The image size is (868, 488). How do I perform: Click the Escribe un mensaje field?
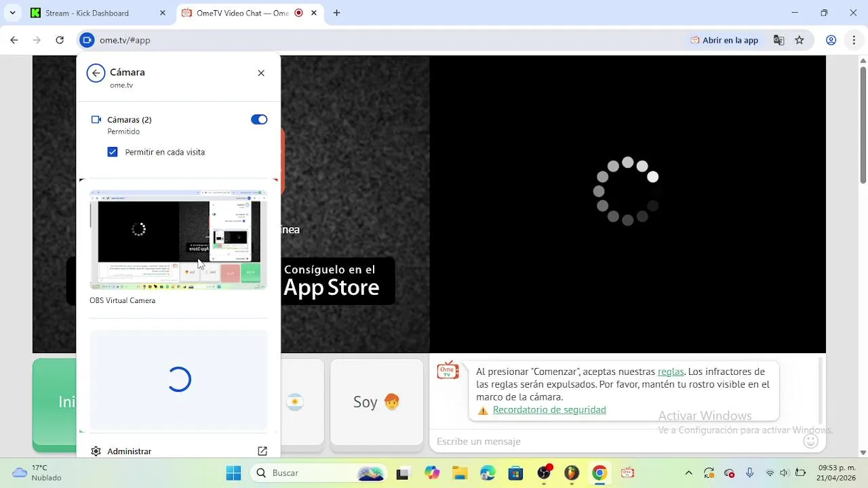(614, 441)
